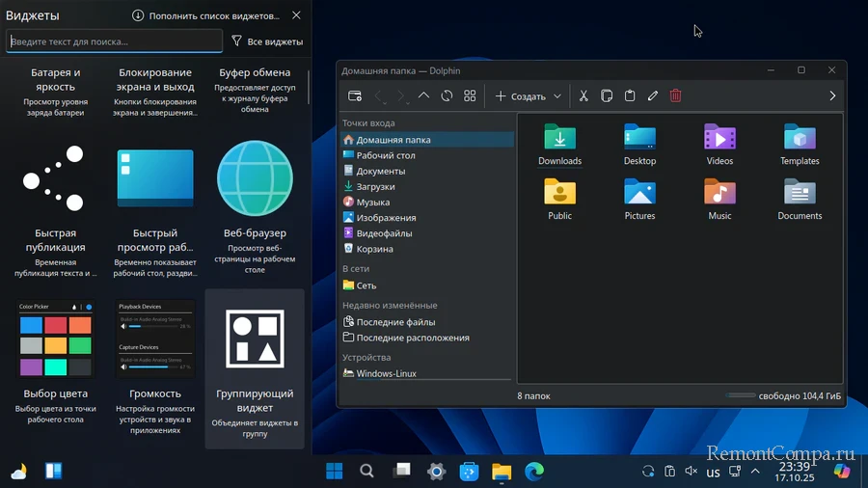
Task: Reload the folder with the refresh icon
Action: click(447, 95)
